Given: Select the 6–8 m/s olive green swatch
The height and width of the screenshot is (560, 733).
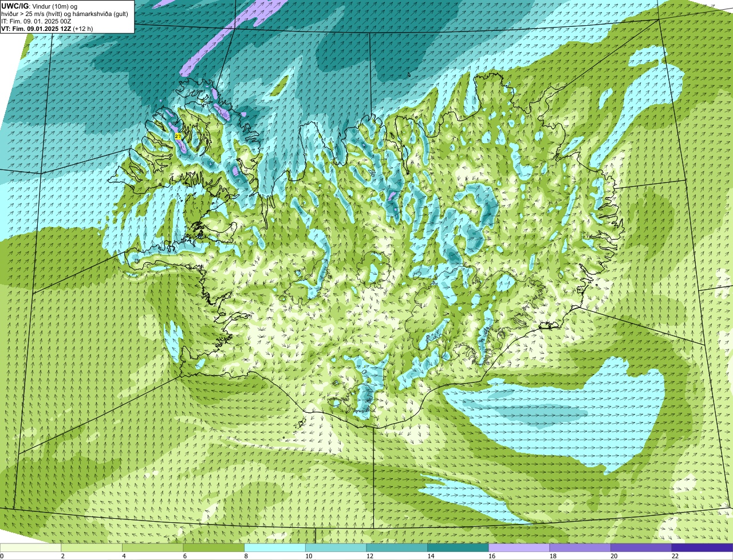Looking at the screenshot, I should [x=214, y=547].
